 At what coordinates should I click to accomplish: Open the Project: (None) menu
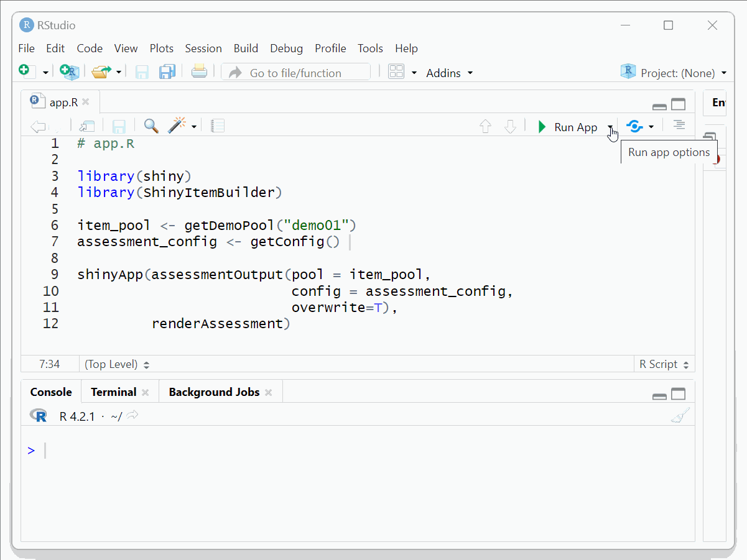(x=674, y=73)
